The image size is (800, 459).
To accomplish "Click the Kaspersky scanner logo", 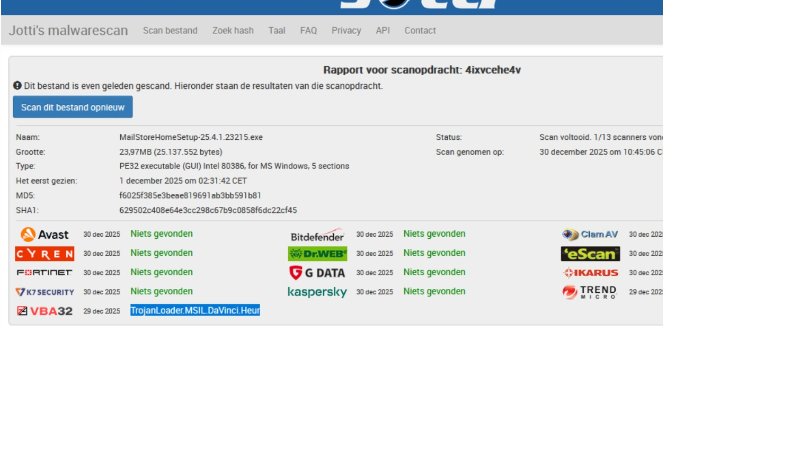I will point(317,292).
